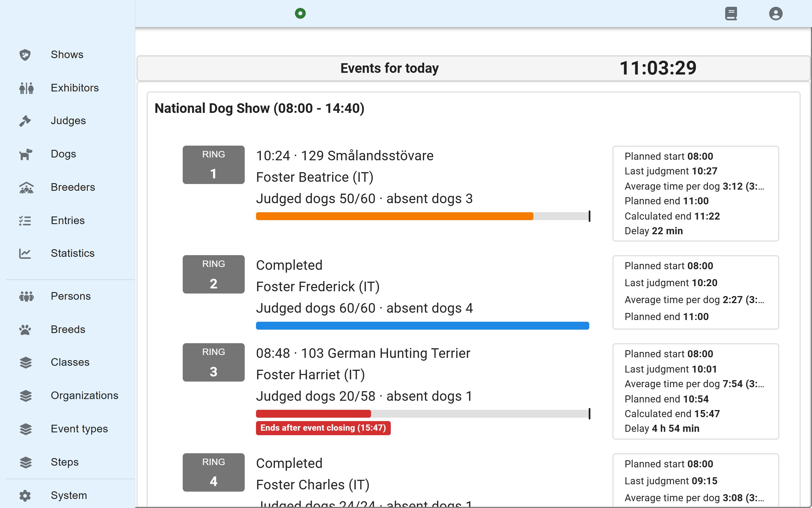The width and height of the screenshot is (812, 508).
Task: Click judge name Foster Harriet (IT)
Action: pos(310,375)
